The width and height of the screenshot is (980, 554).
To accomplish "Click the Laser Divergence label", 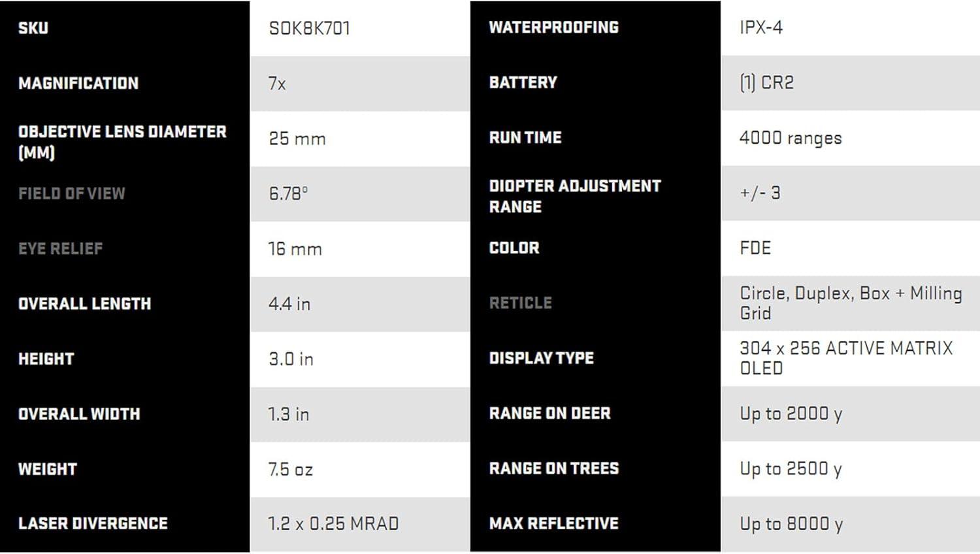I will pyautogui.click(x=93, y=523).
